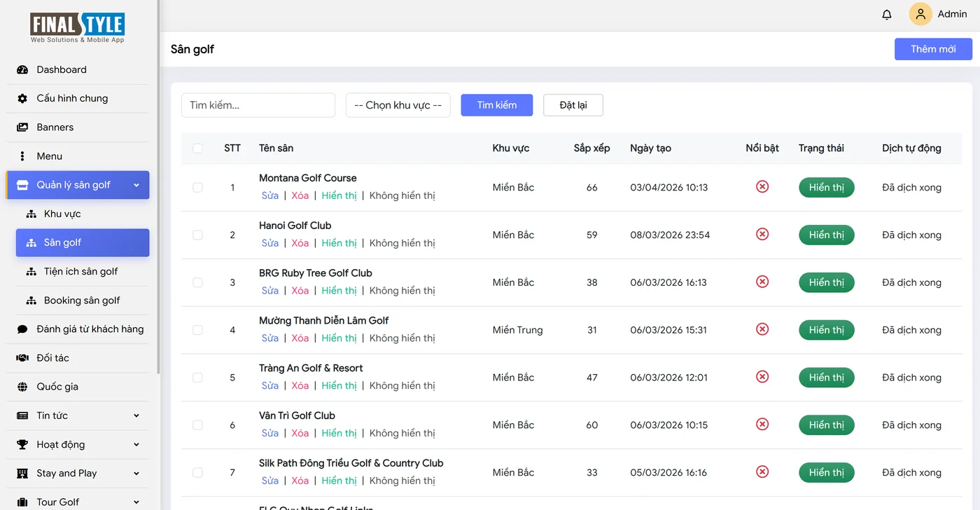Check the box for Hanoi Golf Club row
980x510 pixels.
pyautogui.click(x=197, y=235)
